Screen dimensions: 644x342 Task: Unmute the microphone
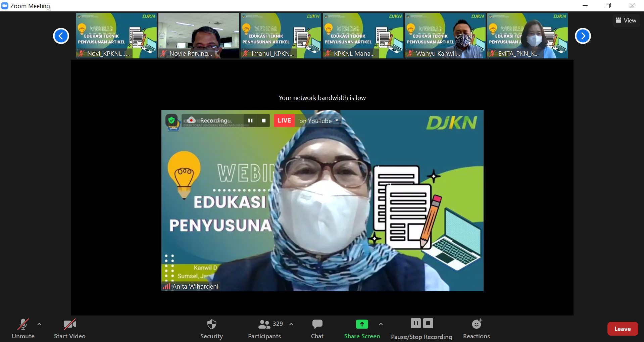tap(23, 329)
